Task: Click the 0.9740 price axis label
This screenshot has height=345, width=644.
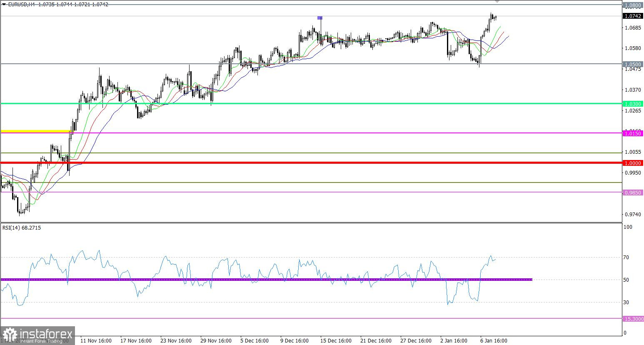Action: [x=632, y=214]
